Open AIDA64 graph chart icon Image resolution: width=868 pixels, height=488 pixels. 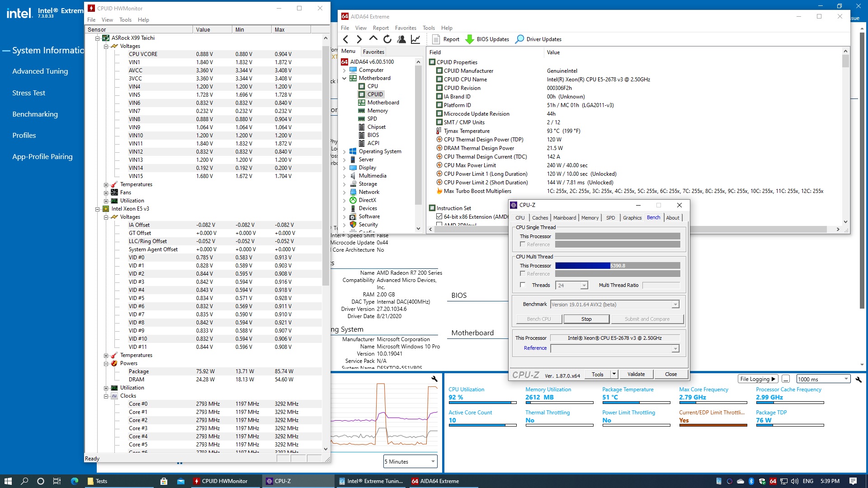coord(415,39)
